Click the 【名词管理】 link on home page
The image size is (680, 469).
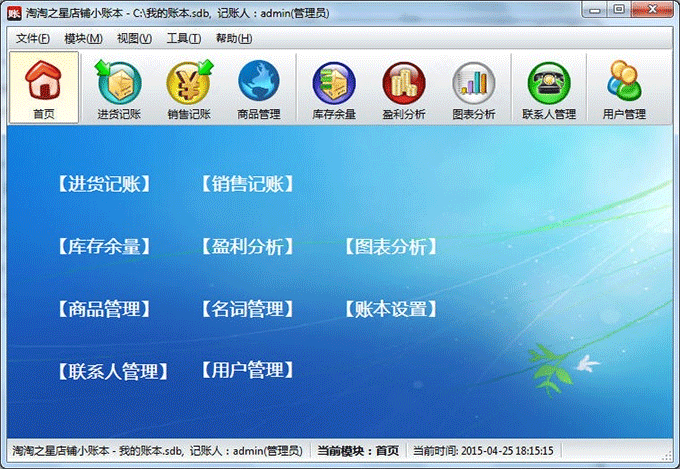(x=248, y=309)
